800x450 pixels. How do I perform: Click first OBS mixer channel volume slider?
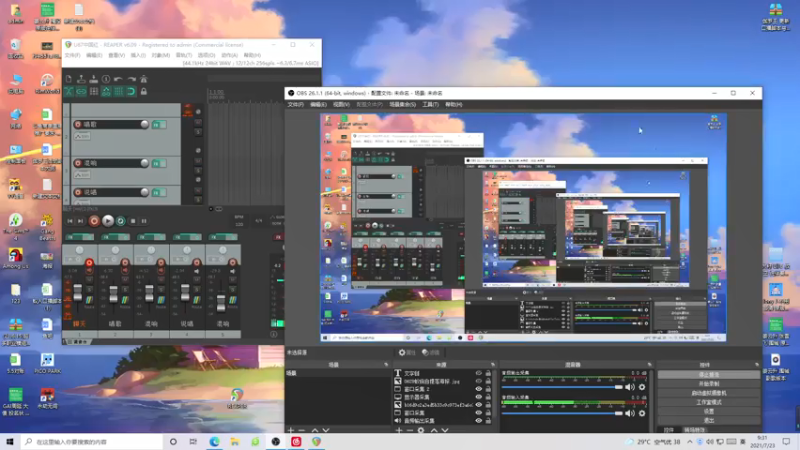pos(562,387)
